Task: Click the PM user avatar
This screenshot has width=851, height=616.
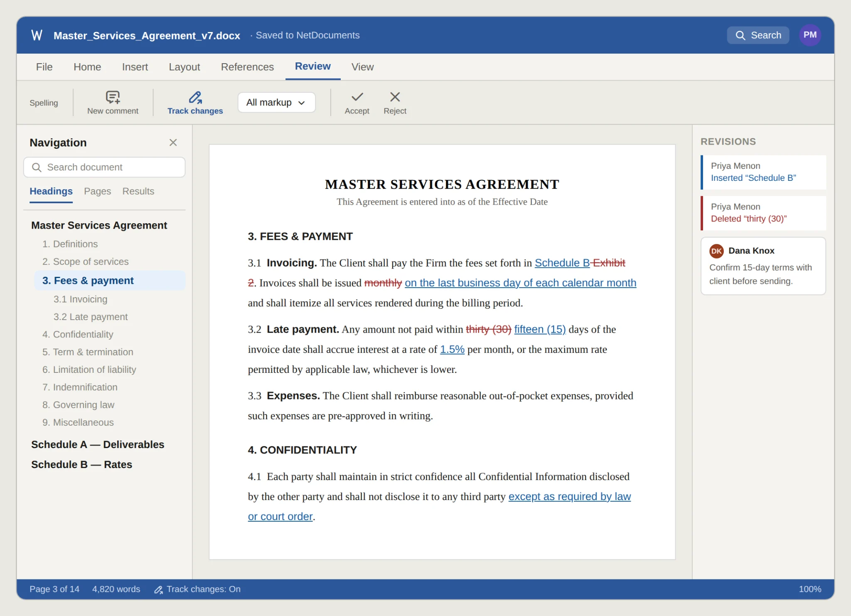Action: pos(810,35)
